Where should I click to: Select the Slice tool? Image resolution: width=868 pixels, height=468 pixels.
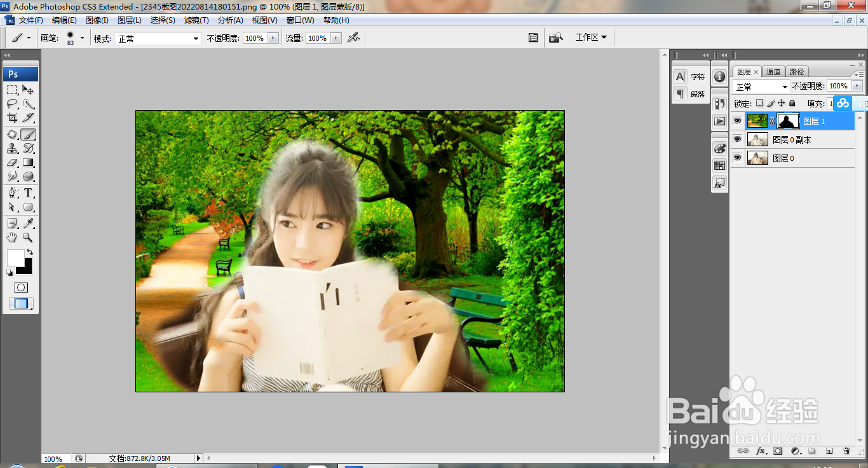[29, 118]
